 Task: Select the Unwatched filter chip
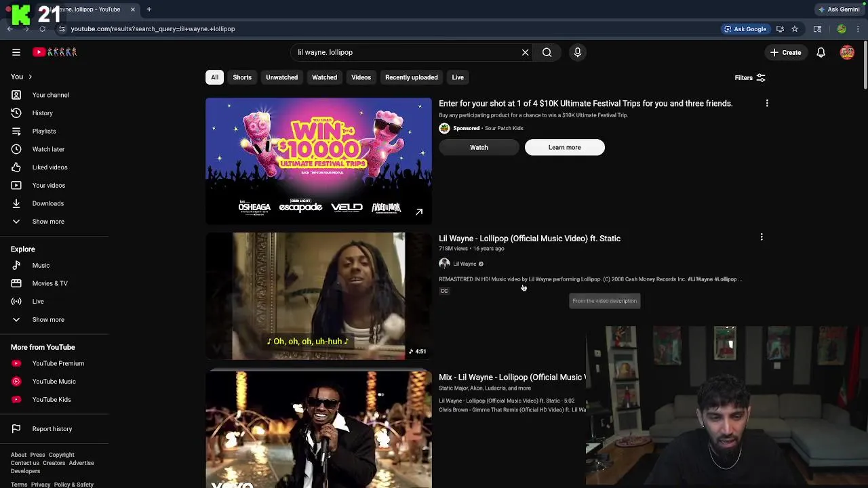tap(281, 77)
